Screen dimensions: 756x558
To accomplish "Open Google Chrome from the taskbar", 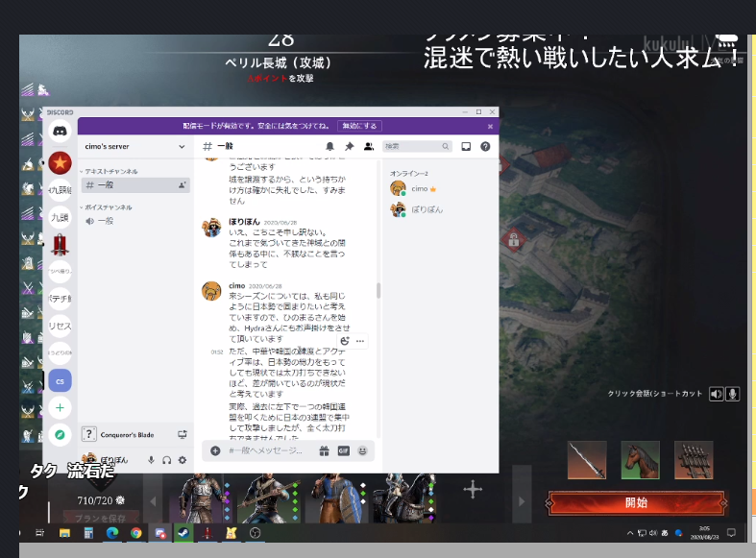I will [136, 533].
